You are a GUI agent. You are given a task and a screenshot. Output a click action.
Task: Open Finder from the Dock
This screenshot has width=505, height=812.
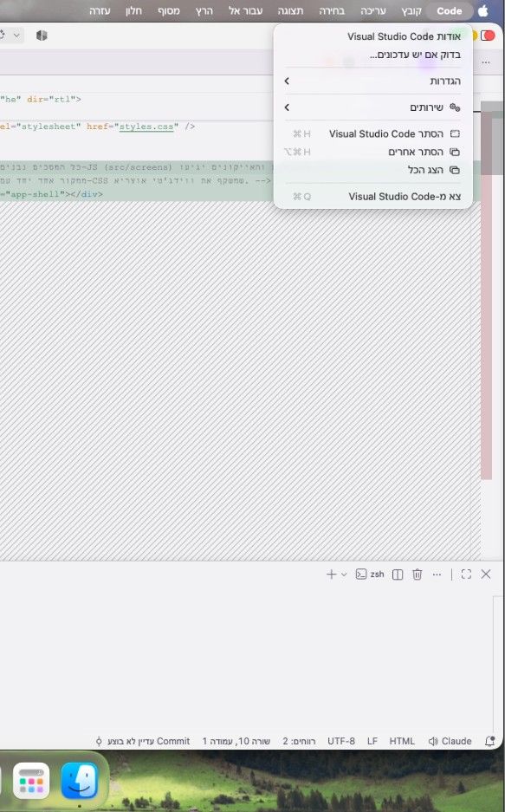click(x=79, y=781)
